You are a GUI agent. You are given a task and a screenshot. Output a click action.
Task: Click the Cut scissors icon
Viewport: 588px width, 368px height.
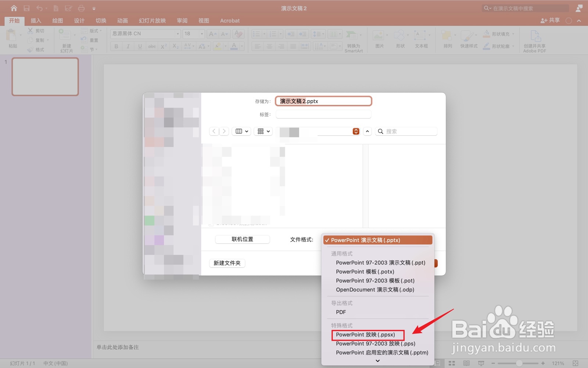30,31
